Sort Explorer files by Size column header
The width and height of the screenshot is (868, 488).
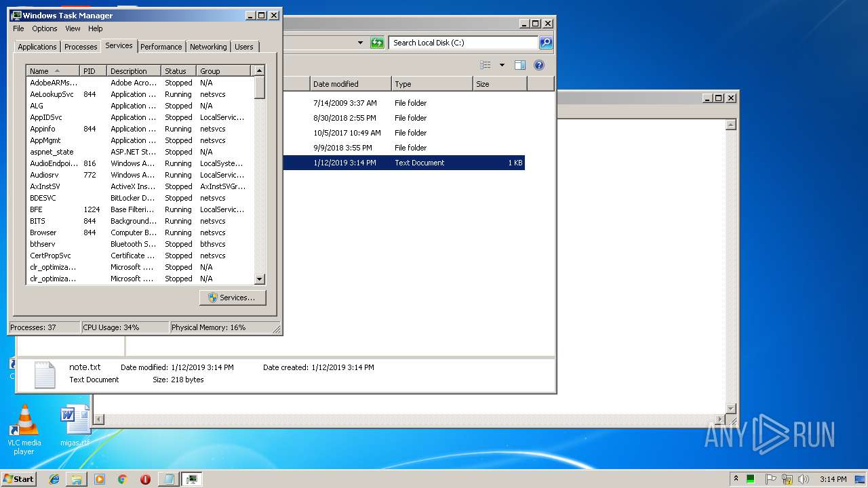(500, 84)
